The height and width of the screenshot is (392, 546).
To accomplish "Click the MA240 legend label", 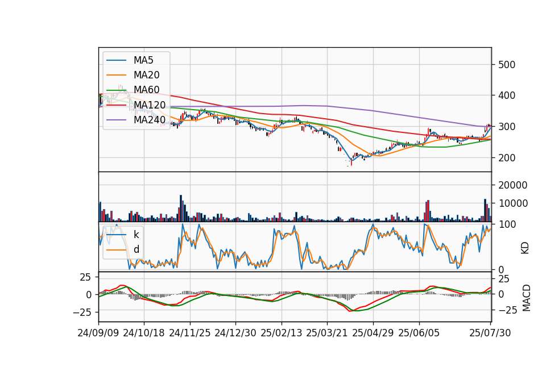I will (x=150, y=120).
